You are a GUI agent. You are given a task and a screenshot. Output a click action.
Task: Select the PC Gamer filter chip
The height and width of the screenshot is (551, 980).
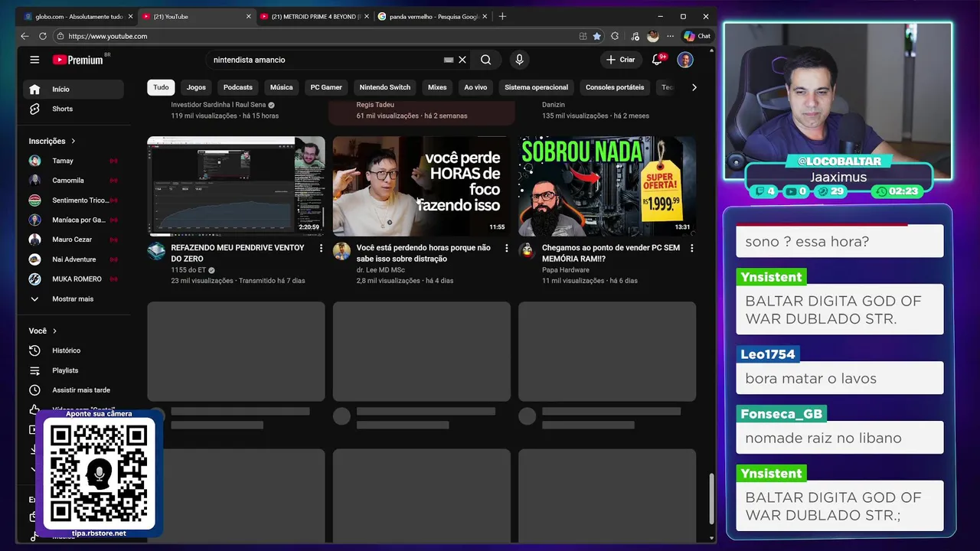pos(326,87)
